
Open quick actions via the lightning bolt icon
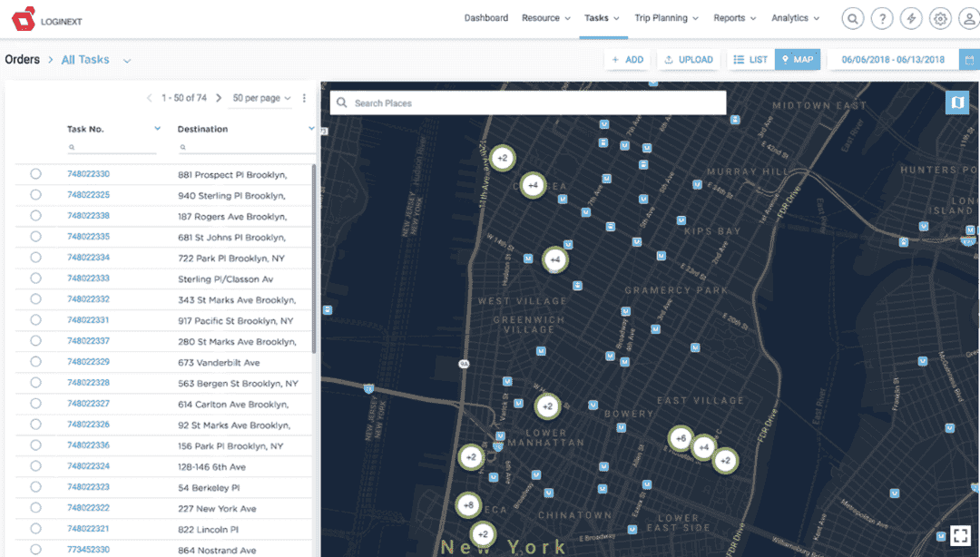(910, 17)
